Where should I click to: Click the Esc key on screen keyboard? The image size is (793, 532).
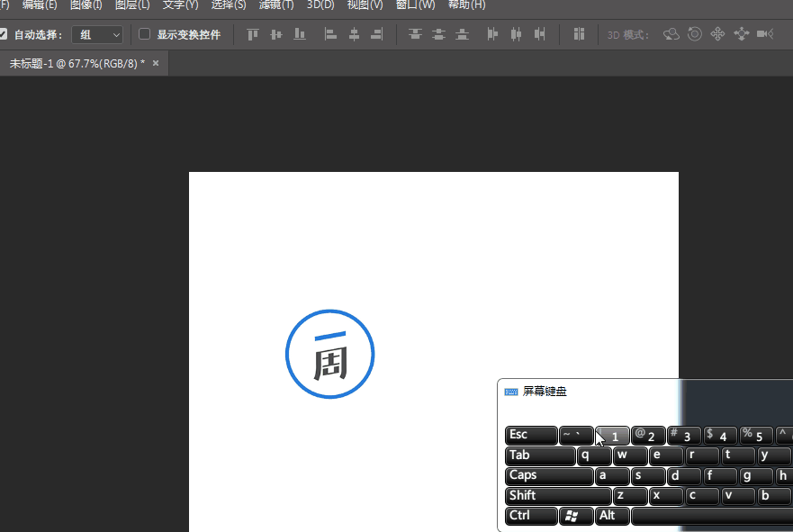click(531, 435)
